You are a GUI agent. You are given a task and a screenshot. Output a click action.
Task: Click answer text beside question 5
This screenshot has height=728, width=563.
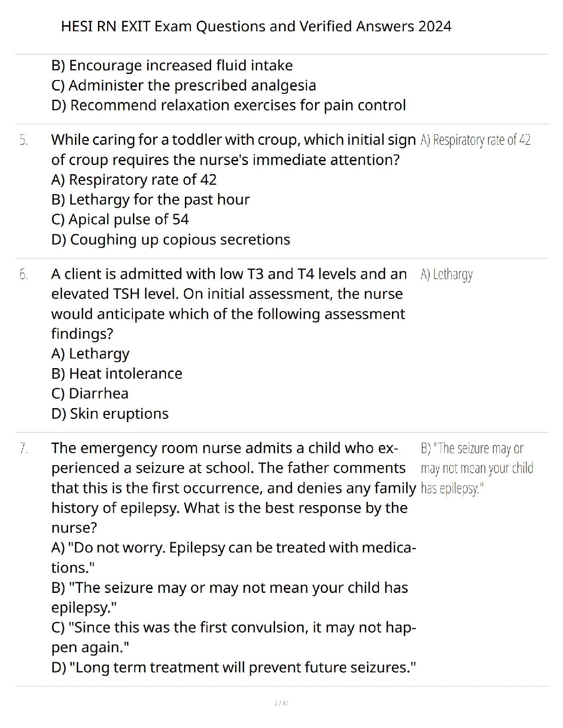[x=476, y=140]
